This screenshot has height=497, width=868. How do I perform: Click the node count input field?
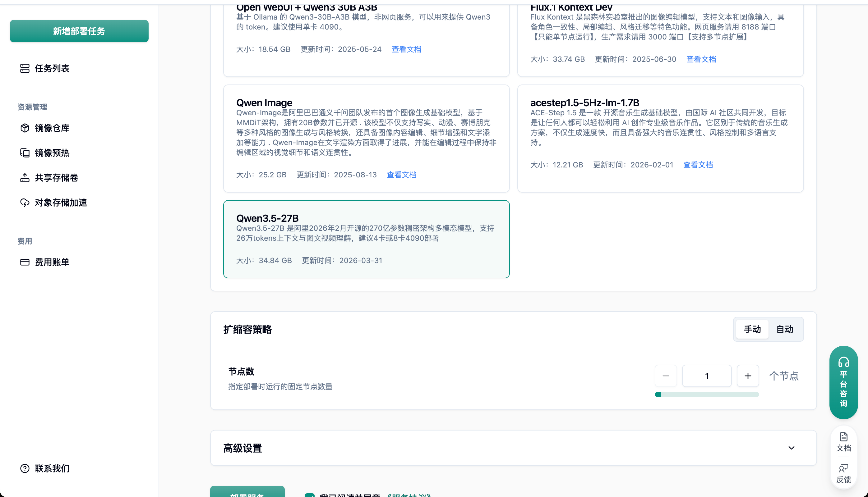[706, 376]
